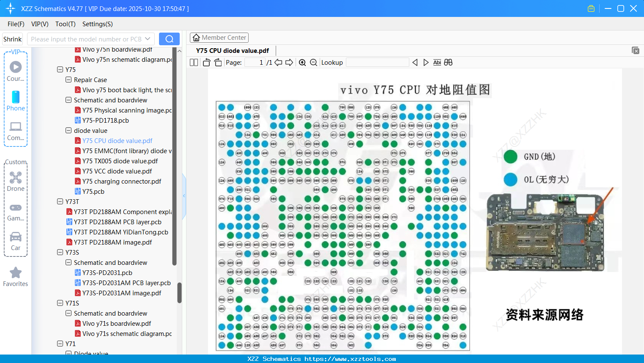The image size is (644, 363).
Task: Open Y73T PD2188AM PCB layer.pcb
Action: tap(114, 222)
